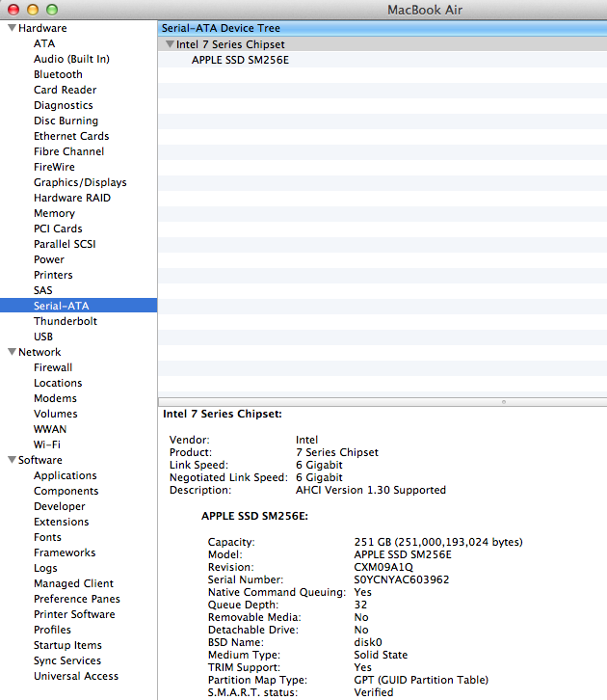Viewport: 607px width, 700px height.
Task: Select Printer Software entry
Action: coord(74,614)
